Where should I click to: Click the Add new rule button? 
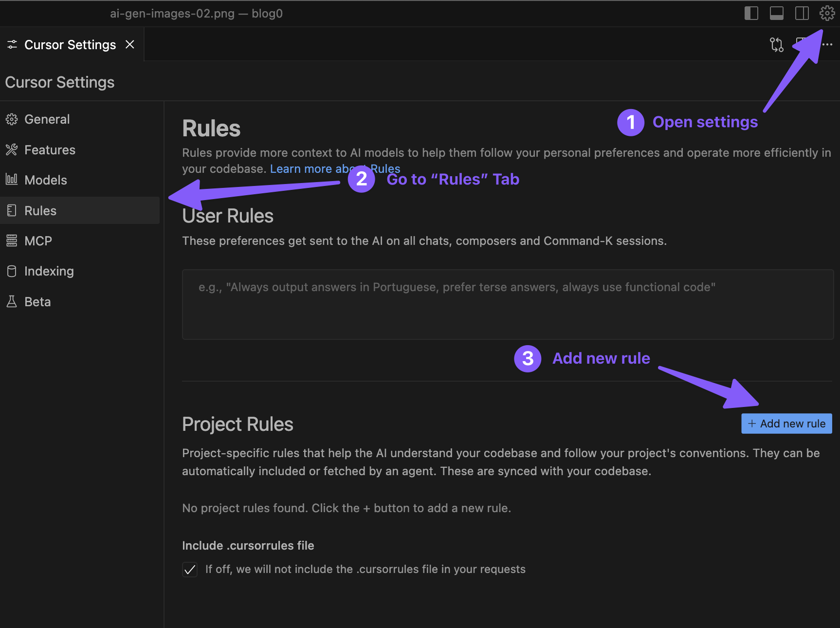(x=786, y=424)
